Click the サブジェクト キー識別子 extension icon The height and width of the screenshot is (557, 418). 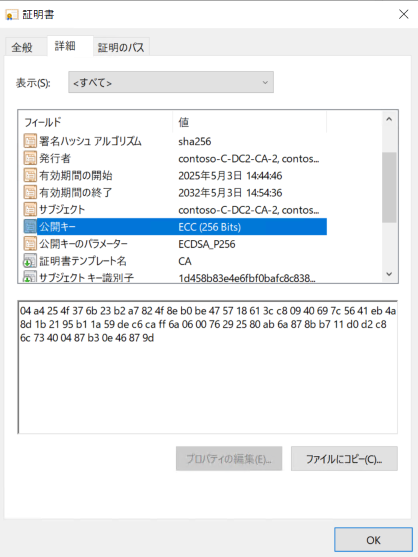(x=30, y=277)
